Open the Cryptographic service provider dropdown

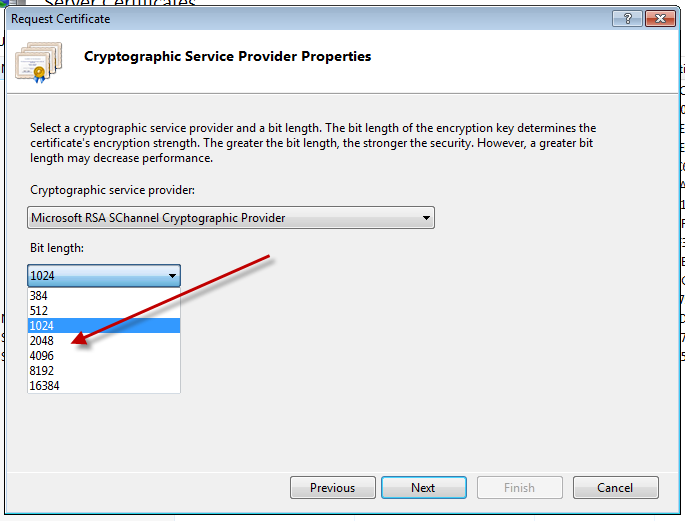(427, 217)
